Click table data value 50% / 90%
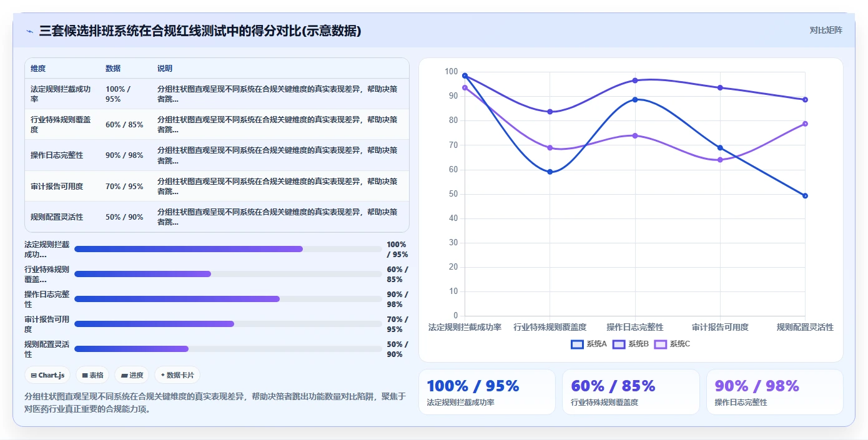The width and height of the screenshot is (868, 440). (x=124, y=217)
